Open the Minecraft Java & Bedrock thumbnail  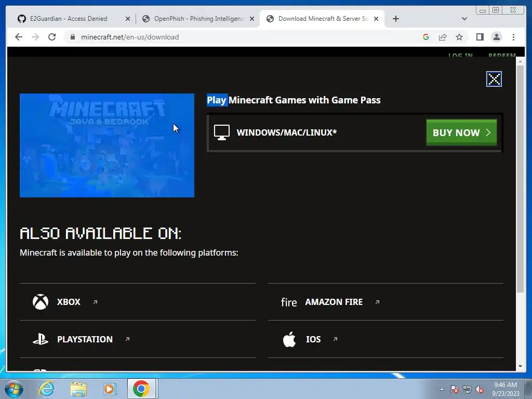pos(107,145)
